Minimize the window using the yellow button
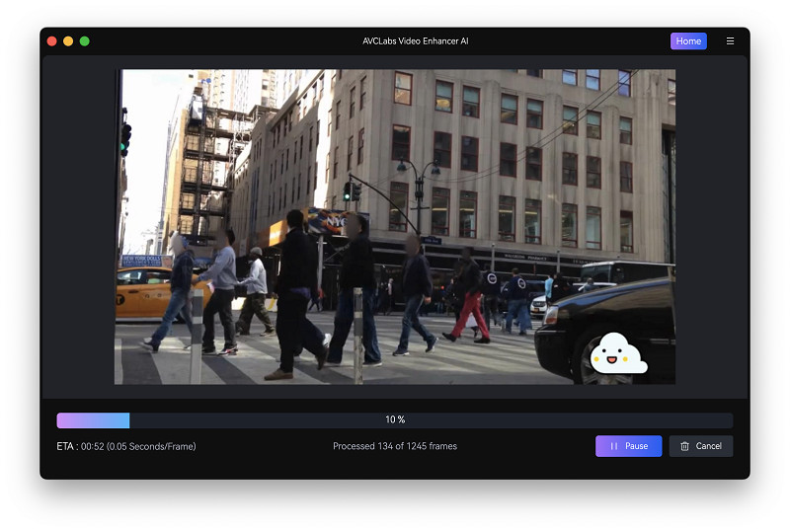This screenshot has width=790, height=532. pyautogui.click(x=68, y=41)
